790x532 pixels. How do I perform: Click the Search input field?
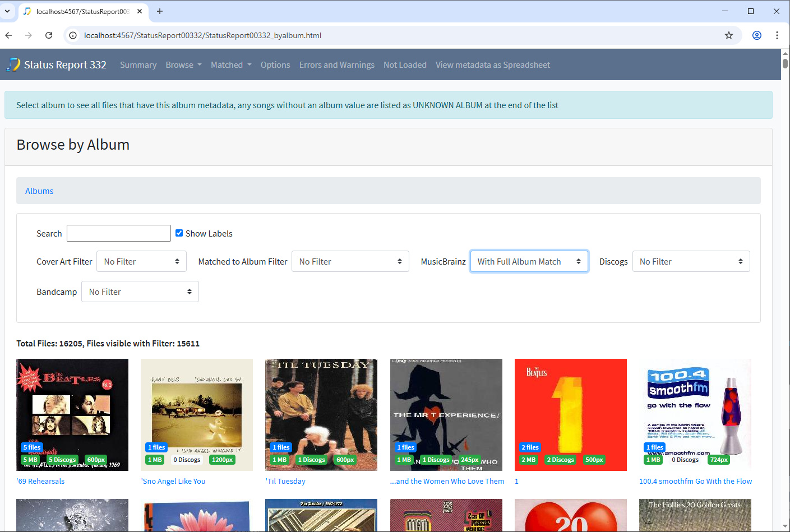click(119, 233)
